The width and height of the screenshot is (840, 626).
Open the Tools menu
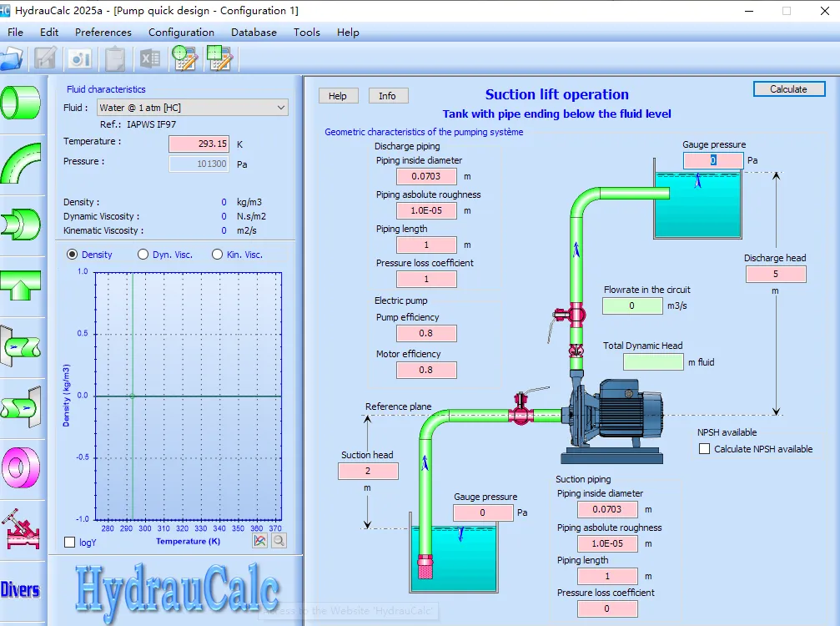click(306, 33)
